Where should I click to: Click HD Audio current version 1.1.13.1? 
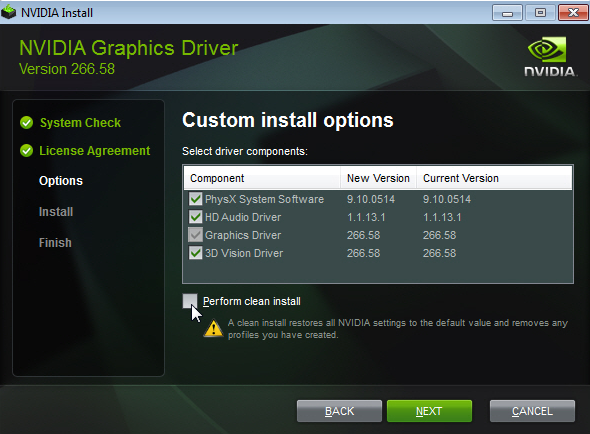[442, 217]
